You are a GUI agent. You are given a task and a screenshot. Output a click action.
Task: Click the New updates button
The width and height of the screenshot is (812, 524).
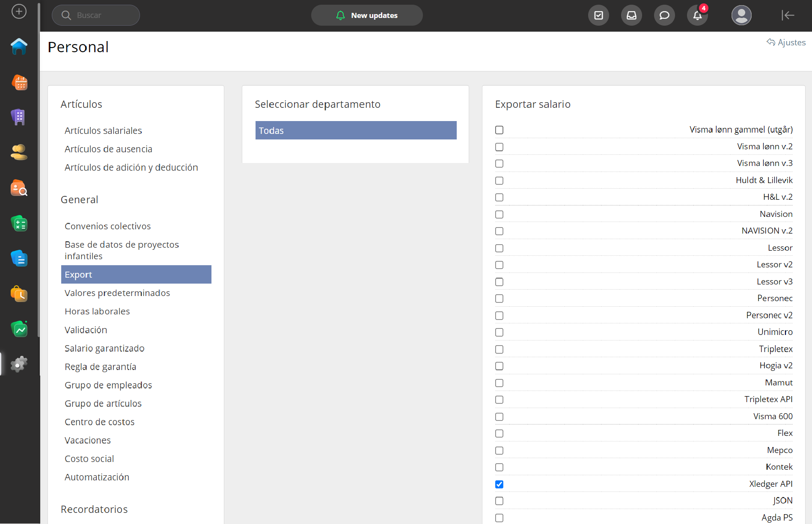click(367, 15)
